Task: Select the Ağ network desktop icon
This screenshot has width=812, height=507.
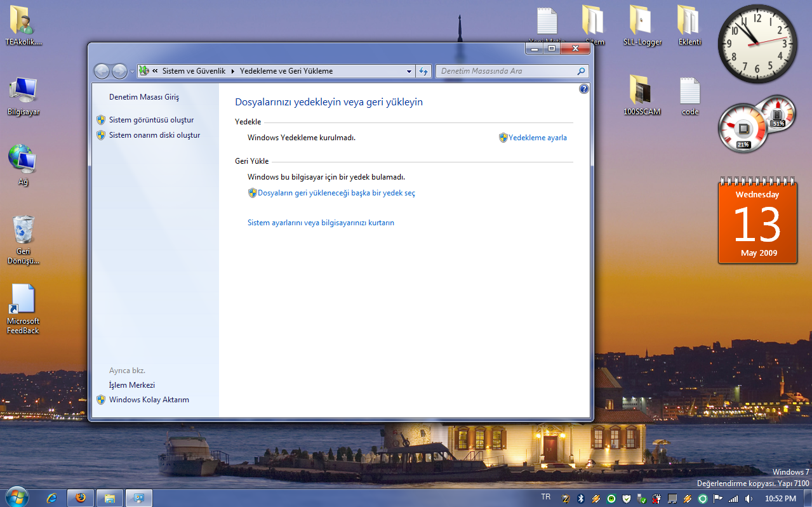Action: click(x=23, y=165)
